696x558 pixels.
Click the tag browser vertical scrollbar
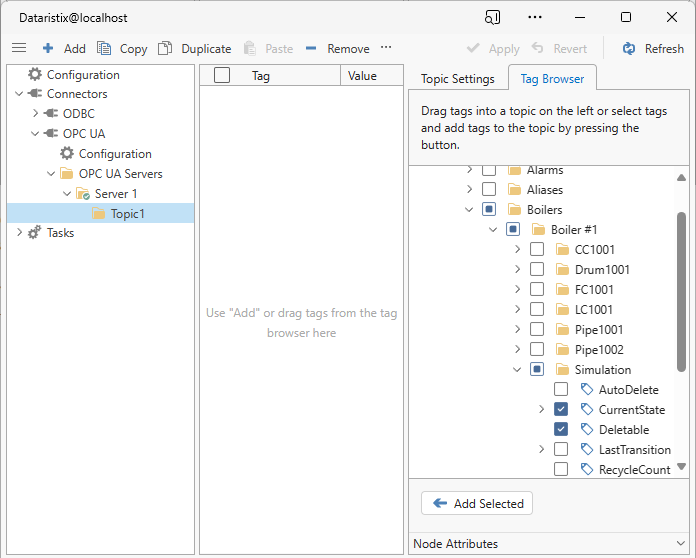click(x=682, y=300)
